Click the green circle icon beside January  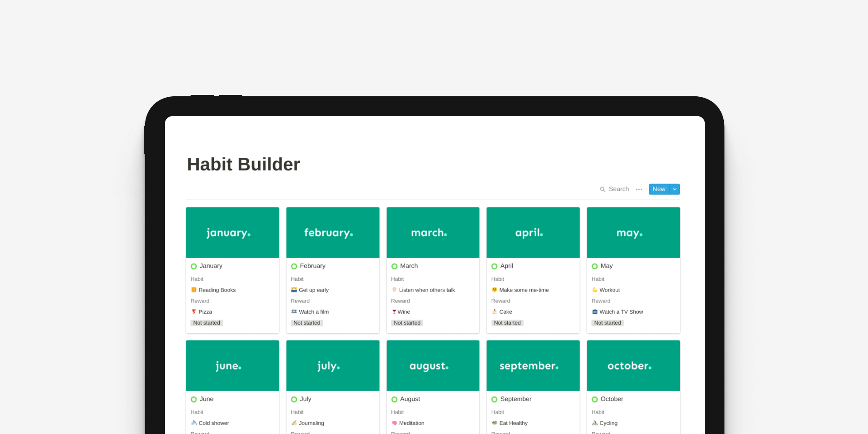(194, 266)
